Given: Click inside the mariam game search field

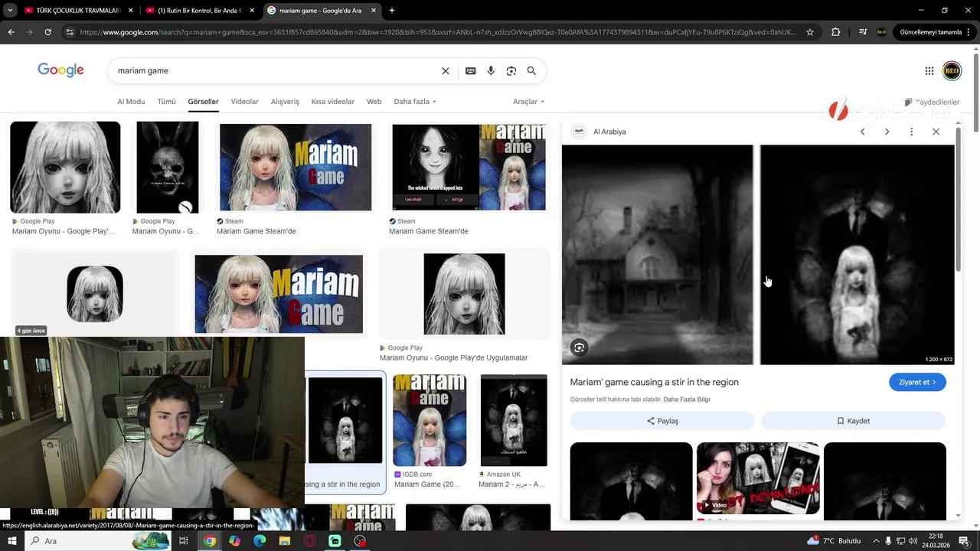Looking at the screenshot, I should [276, 70].
